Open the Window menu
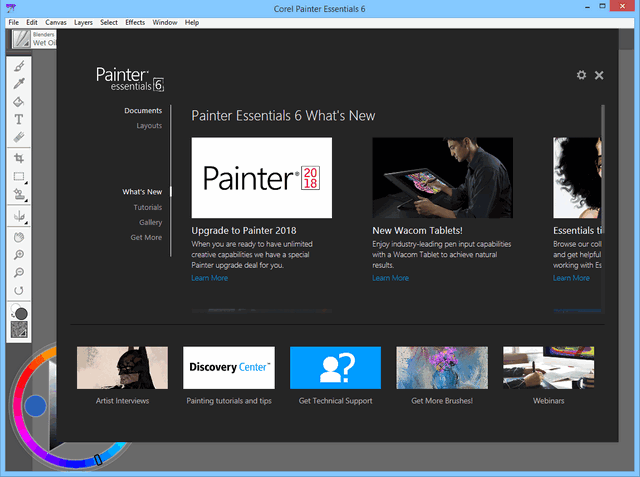 tap(165, 22)
